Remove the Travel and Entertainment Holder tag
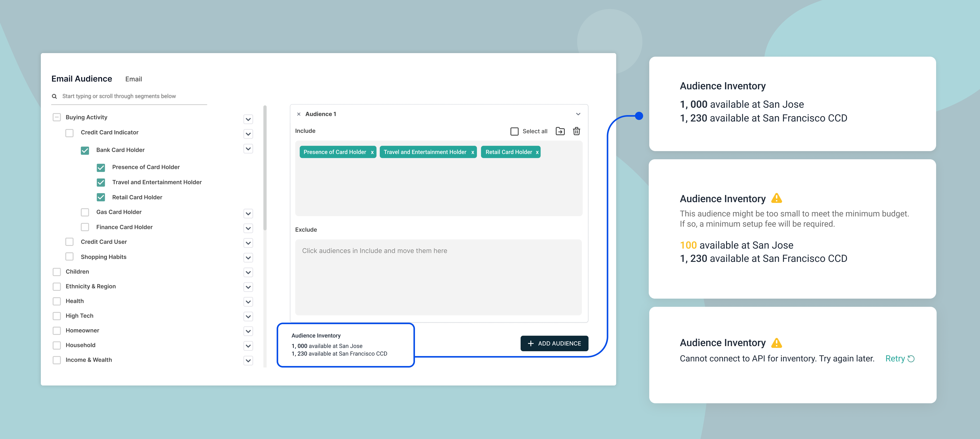Viewport: 980px width, 439px height. click(472, 152)
